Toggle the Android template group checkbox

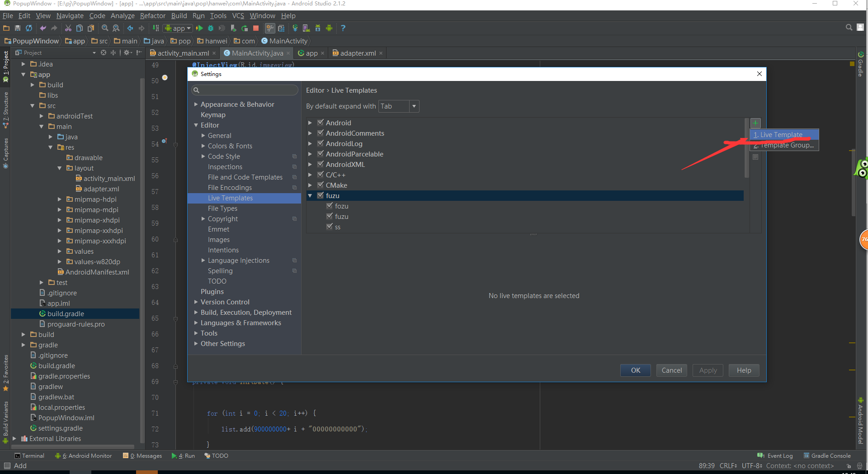point(321,123)
